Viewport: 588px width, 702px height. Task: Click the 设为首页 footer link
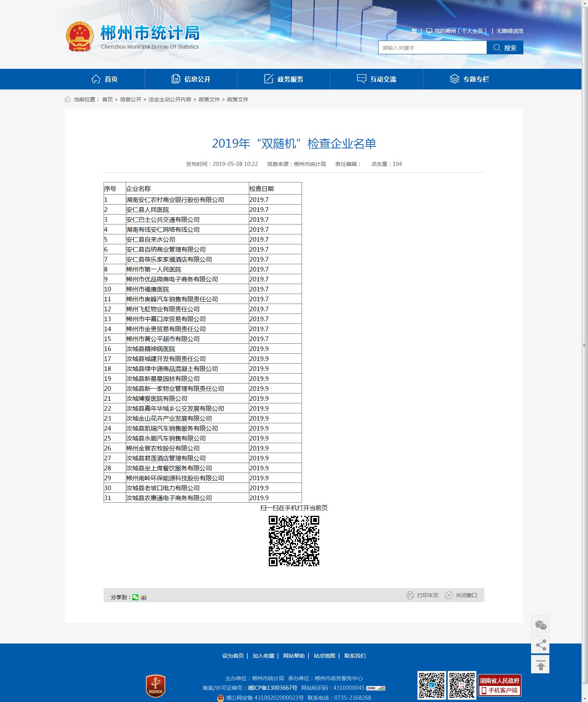[233, 656]
